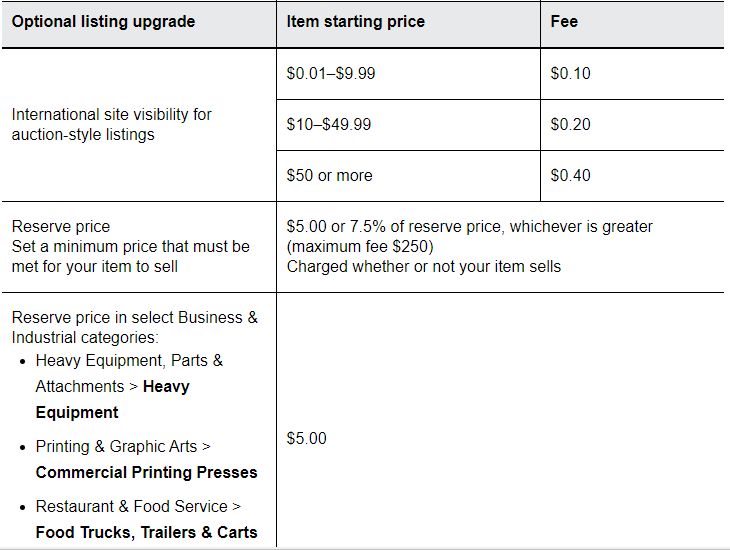This screenshot has width=730, height=550.
Task: Click Reserve price in select Business & Industrial text
Action: 135,327
